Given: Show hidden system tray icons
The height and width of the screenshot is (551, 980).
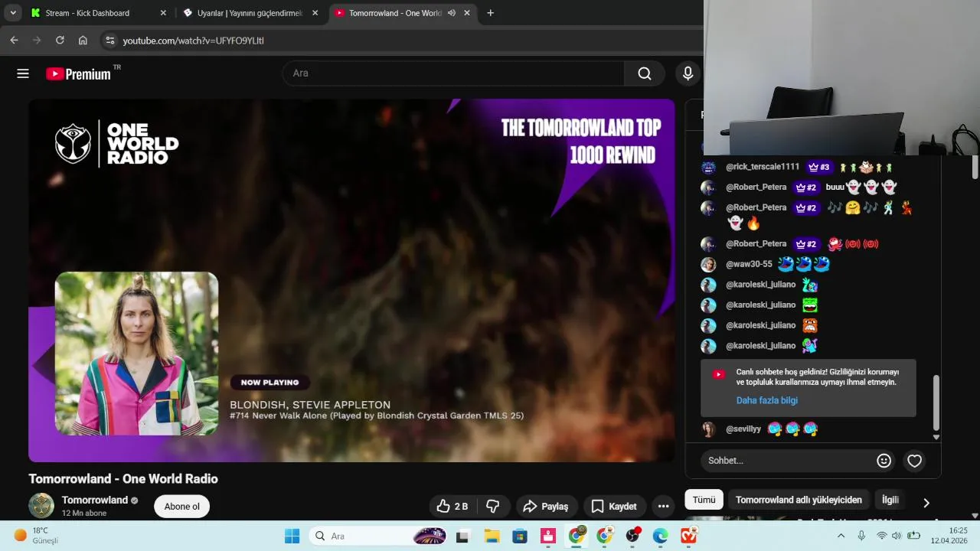Looking at the screenshot, I should point(842,536).
